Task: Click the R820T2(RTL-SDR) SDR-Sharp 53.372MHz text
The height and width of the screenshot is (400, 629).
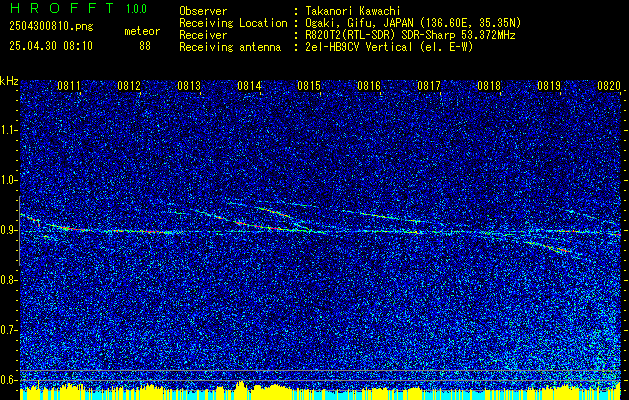Action: click(410, 35)
